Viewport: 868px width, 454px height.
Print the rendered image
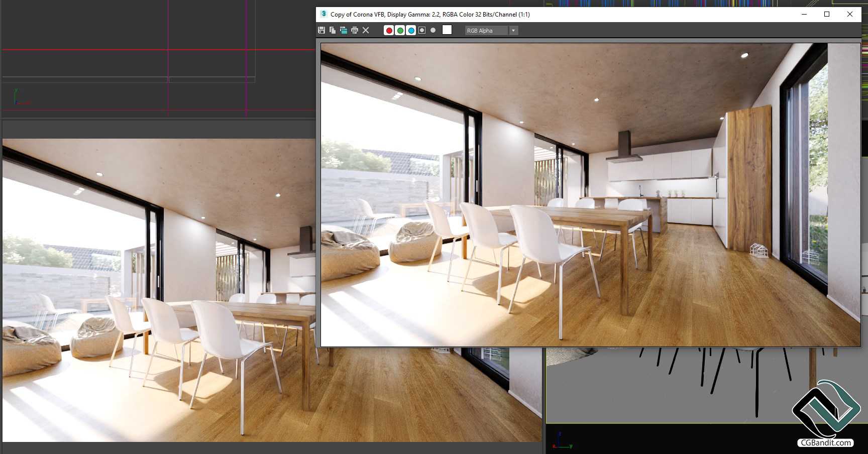[355, 31]
